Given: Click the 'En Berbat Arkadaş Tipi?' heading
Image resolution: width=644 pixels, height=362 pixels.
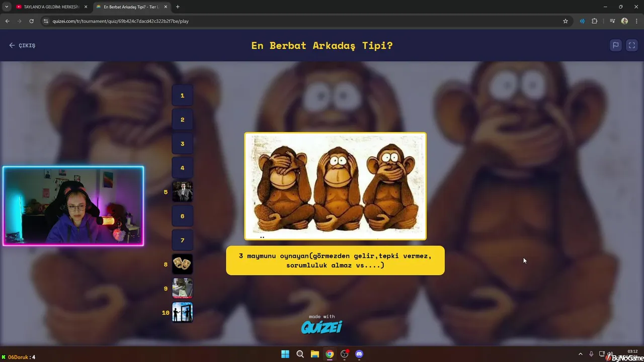Looking at the screenshot, I should pos(322,45).
